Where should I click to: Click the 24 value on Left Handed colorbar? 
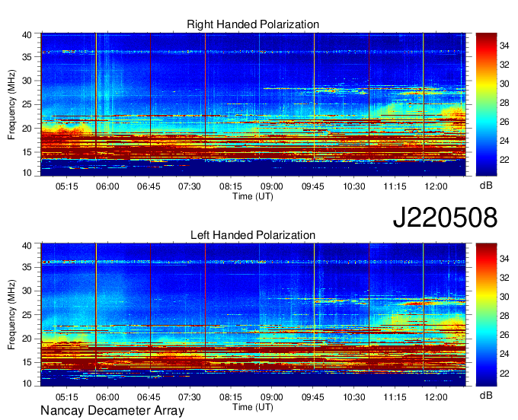click(504, 354)
